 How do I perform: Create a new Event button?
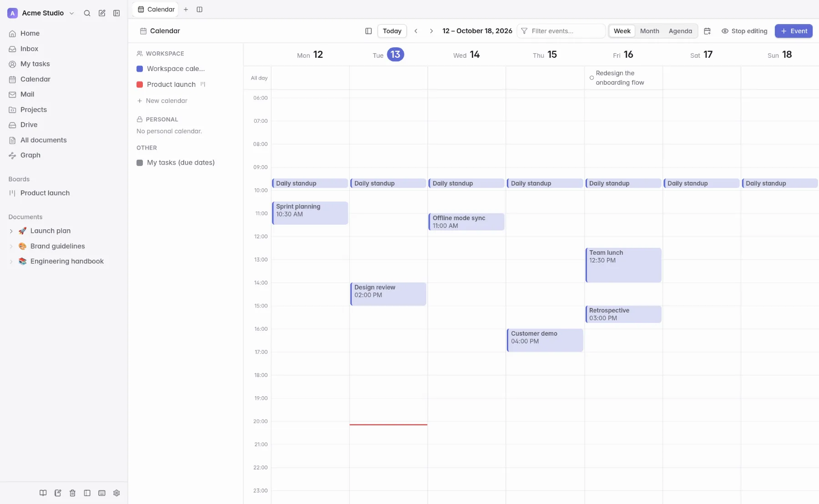point(794,31)
